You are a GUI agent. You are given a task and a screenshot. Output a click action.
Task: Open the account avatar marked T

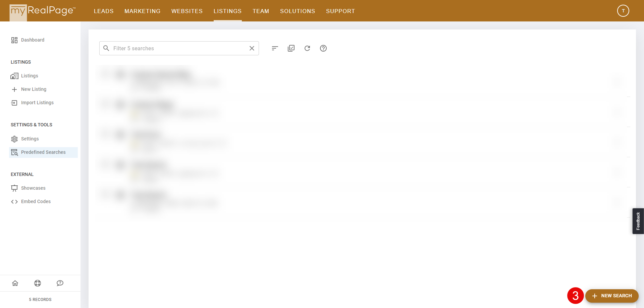[x=623, y=10]
